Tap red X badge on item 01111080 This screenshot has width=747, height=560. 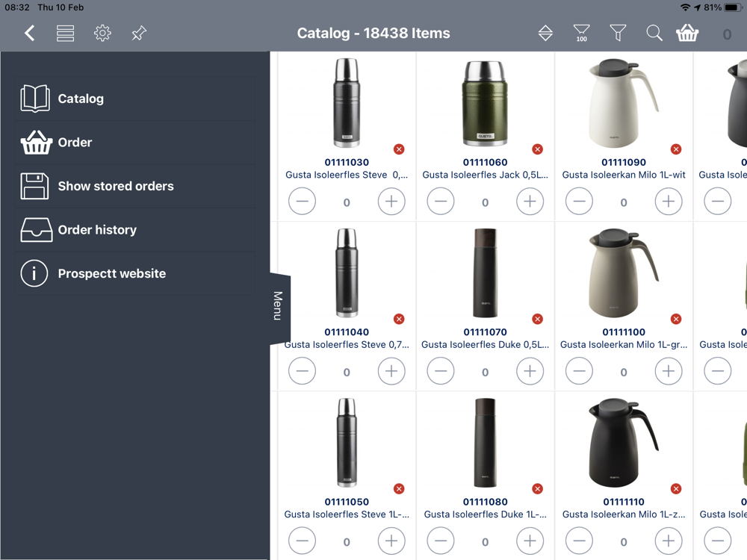coord(537,488)
